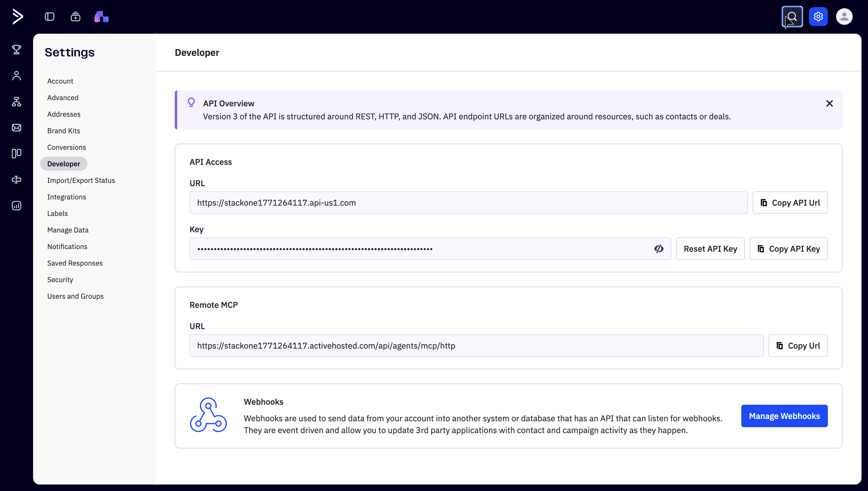
Task: Click the masked API Key field
Action: tap(430, 249)
